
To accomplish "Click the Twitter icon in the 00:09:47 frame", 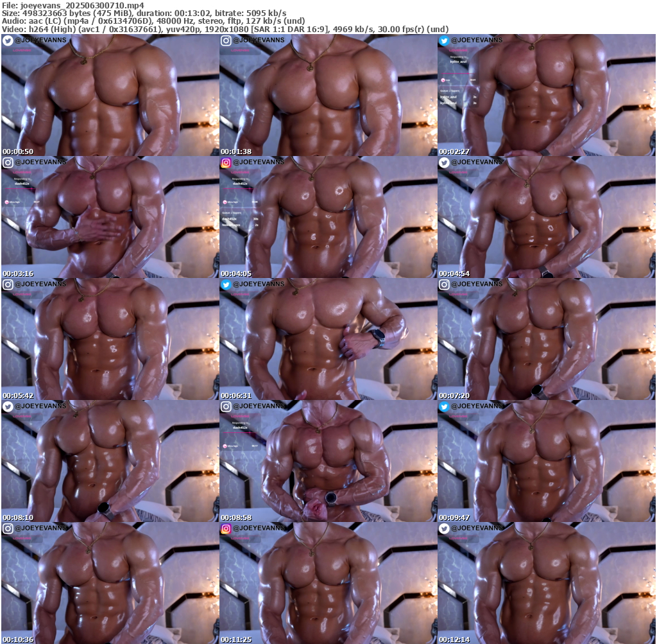I will (444, 406).
